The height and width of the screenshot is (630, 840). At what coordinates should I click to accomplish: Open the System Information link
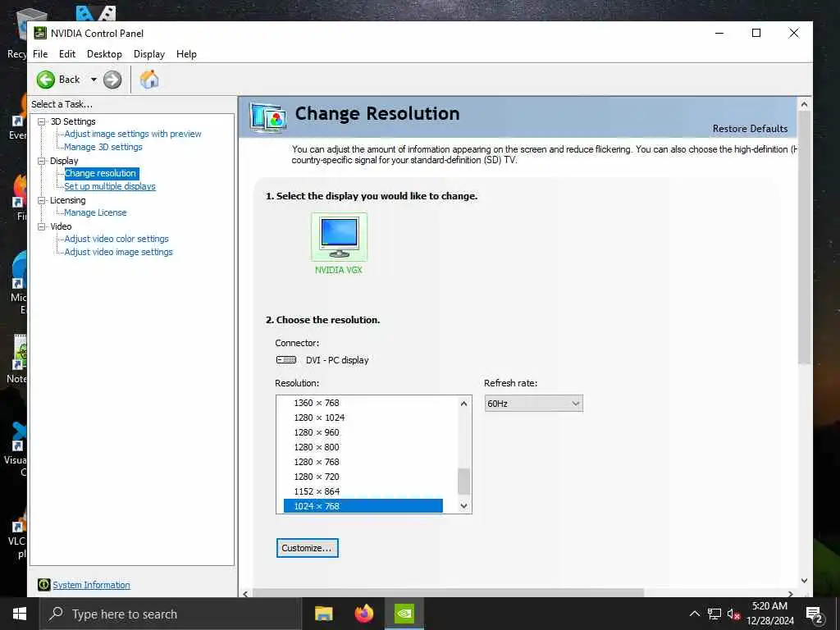coord(91,585)
